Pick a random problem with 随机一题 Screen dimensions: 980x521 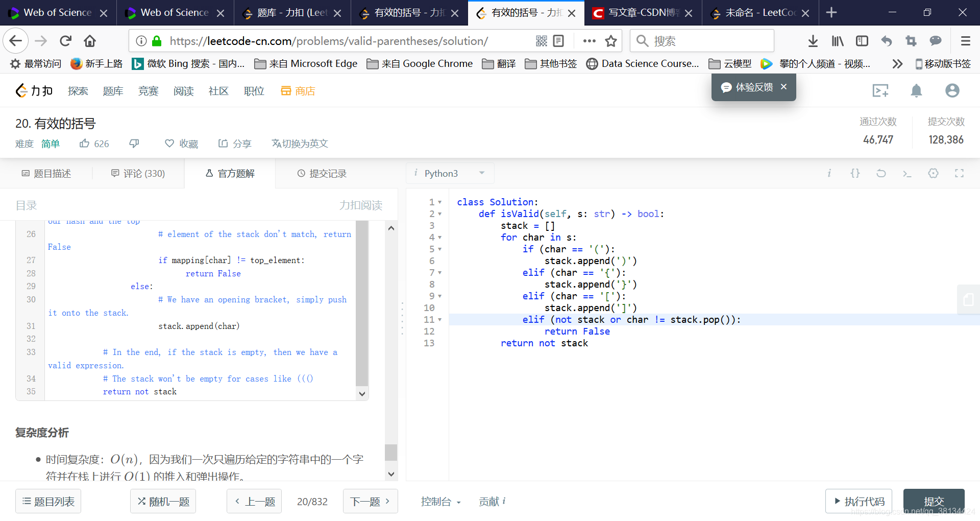pyautogui.click(x=163, y=501)
